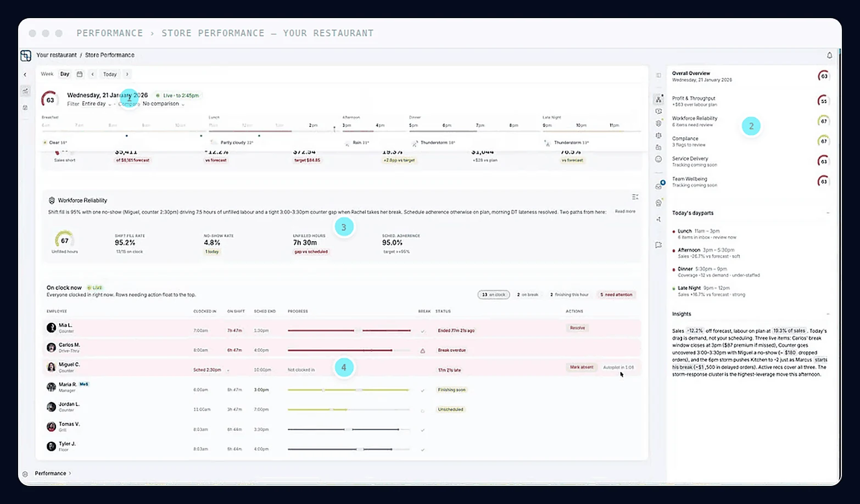Expand the Performance footer menu
Screen dimensions: 860x504
click(53, 473)
